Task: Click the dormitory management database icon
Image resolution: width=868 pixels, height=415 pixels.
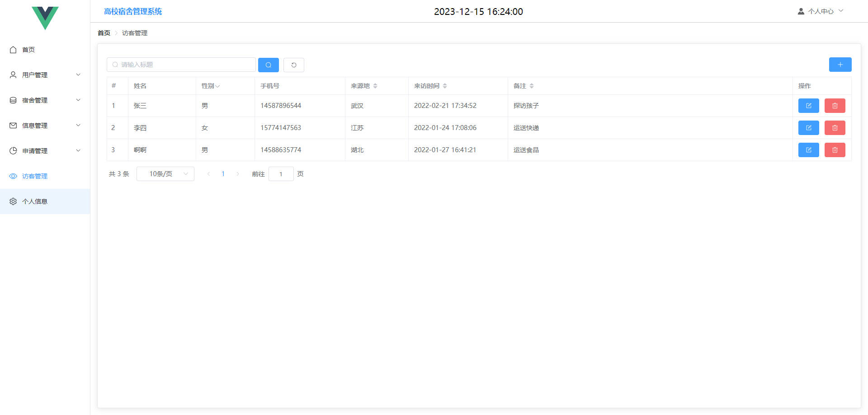Action: pyautogui.click(x=13, y=100)
